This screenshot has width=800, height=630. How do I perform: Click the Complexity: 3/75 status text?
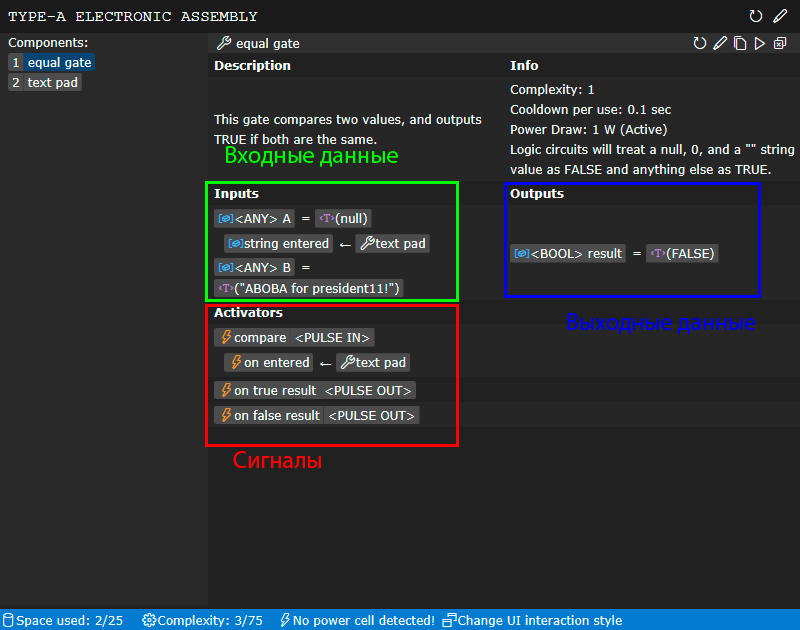coord(210,620)
